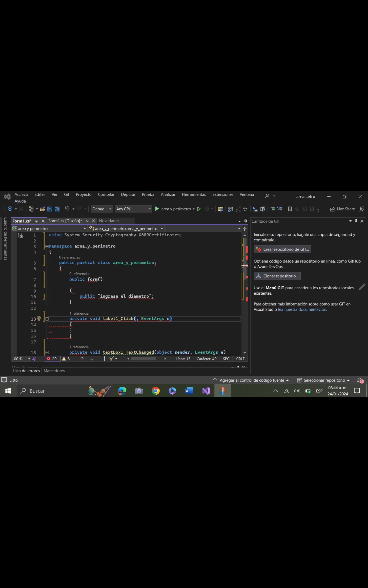The height and width of the screenshot is (588, 368).
Task: Click the bookmark toggle toolbar icon
Action: click(x=290, y=209)
